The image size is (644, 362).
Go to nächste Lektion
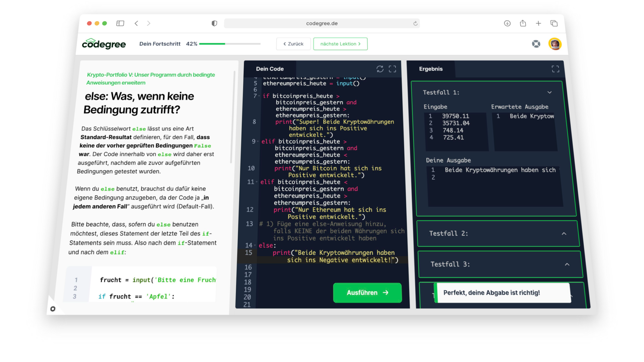point(340,44)
